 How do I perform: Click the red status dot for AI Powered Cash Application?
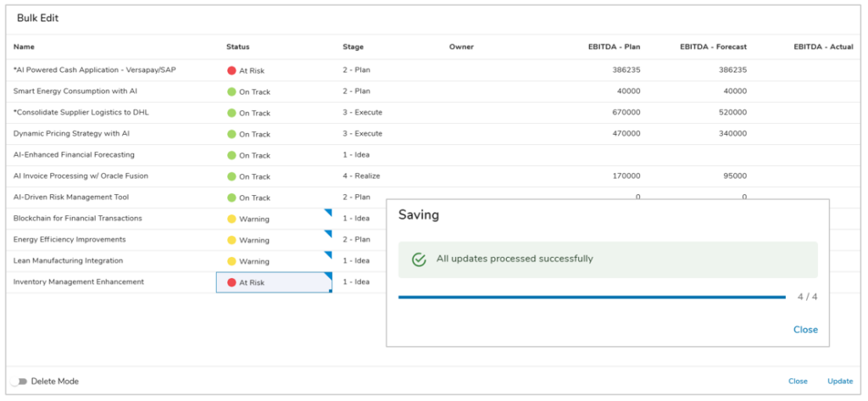point(231,70)
